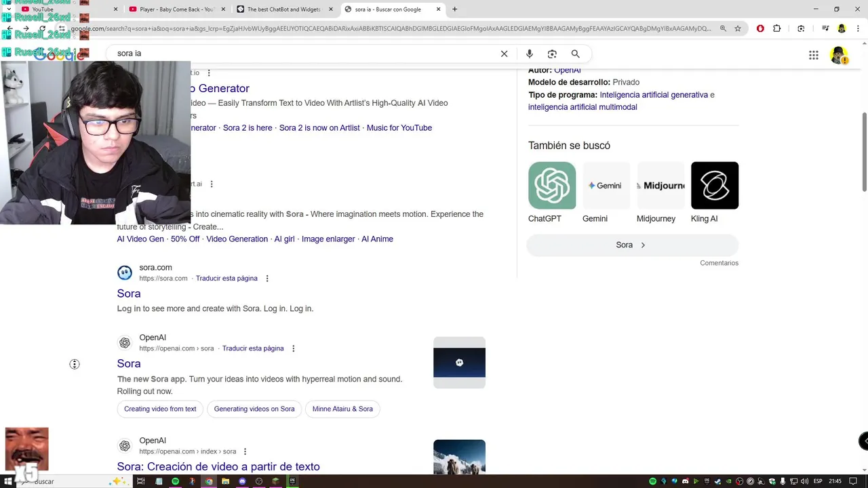The image size is (868, 488).
Task: Open more options for openai.com › sora result
Action: pos(294,348)
